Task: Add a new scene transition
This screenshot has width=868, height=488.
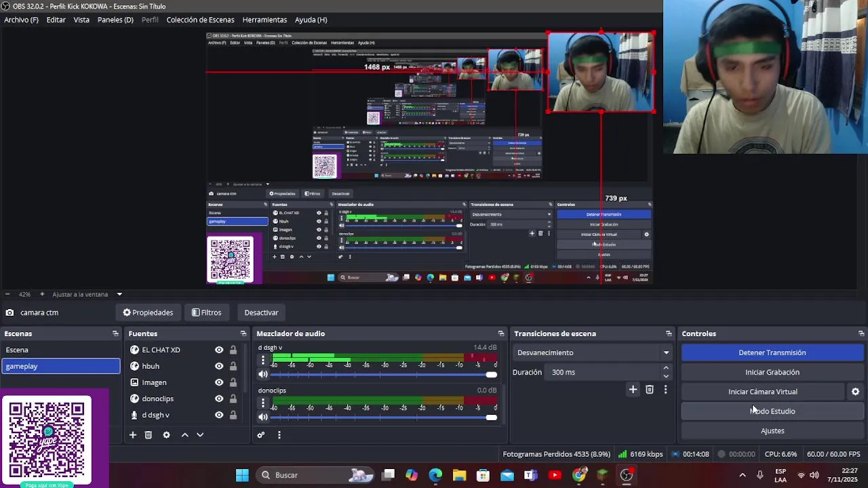Action: (x=633, y=389)
